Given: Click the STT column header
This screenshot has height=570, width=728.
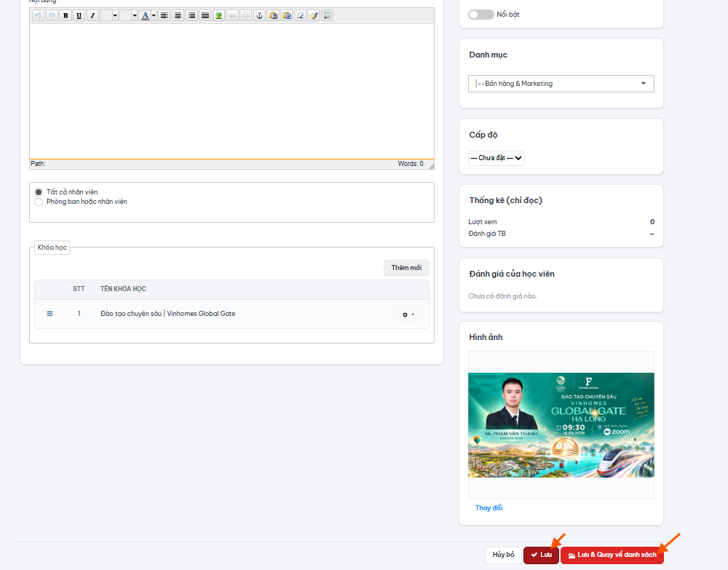Looking at the screenshot, I should click(79, 289).
